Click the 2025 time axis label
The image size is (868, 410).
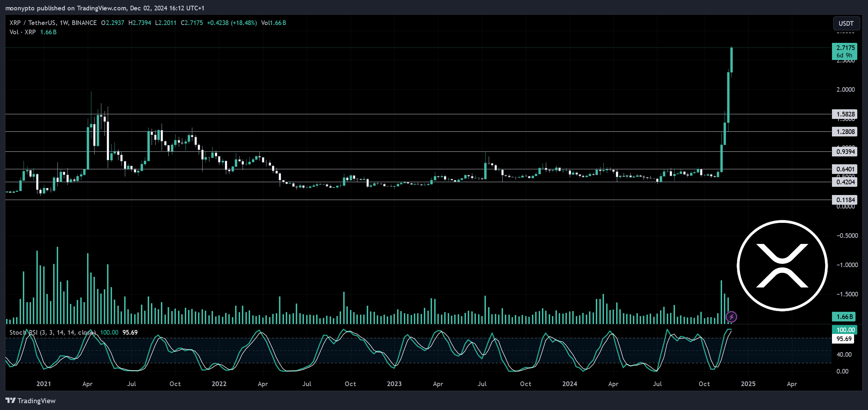click(748, 384)
